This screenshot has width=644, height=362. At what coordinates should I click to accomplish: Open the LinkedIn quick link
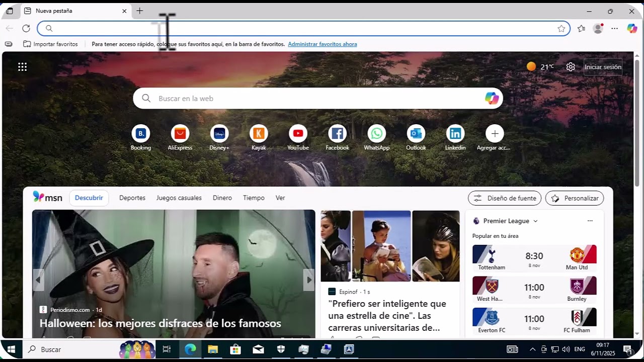pyautogui.click(x=455, y=134)
